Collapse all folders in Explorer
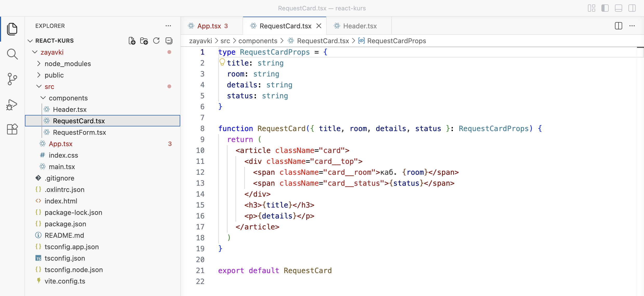The image size is (644, 296). (x=169, y=41)
